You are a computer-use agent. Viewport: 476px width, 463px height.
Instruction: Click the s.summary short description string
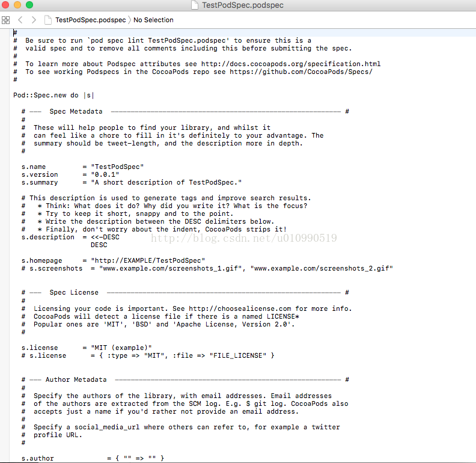point(166,182)
